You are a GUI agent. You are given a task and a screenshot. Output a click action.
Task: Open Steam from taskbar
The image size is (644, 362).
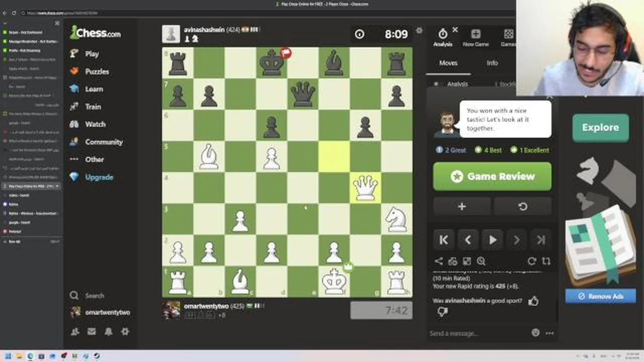pyautogui.click(x=97, y=356)
